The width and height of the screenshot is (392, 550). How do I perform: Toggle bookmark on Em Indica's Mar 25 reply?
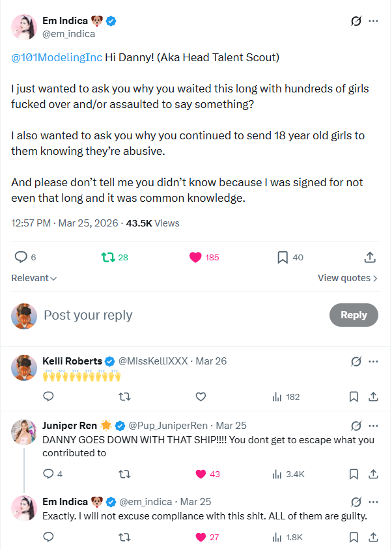click(354, 537)
